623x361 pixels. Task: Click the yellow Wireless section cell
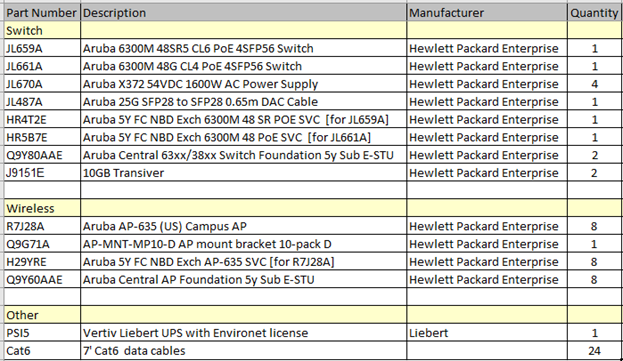point(42,208)
